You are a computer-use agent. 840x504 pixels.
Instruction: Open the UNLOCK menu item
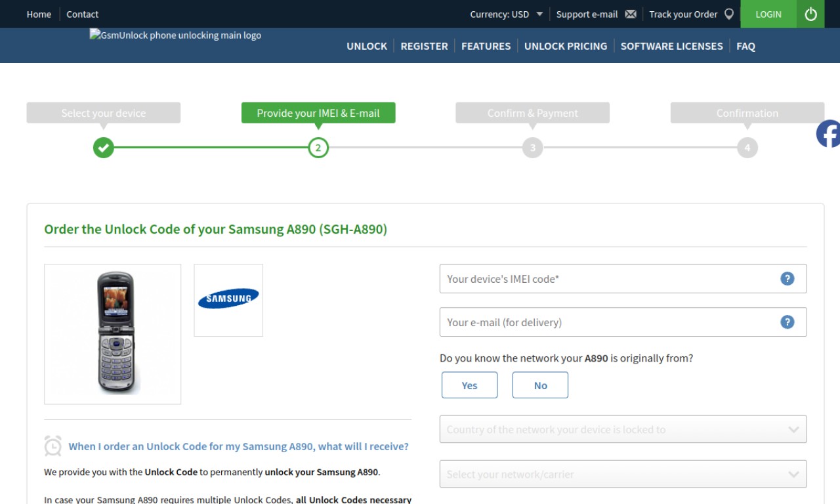(x=367, y=46)
